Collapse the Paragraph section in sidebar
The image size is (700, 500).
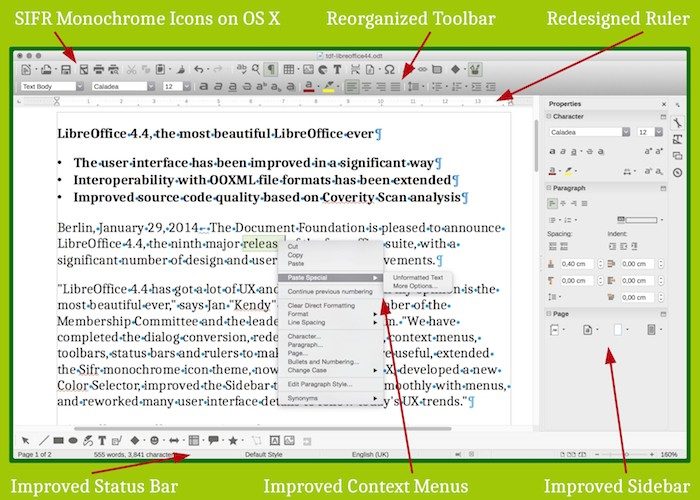[549, 188]
